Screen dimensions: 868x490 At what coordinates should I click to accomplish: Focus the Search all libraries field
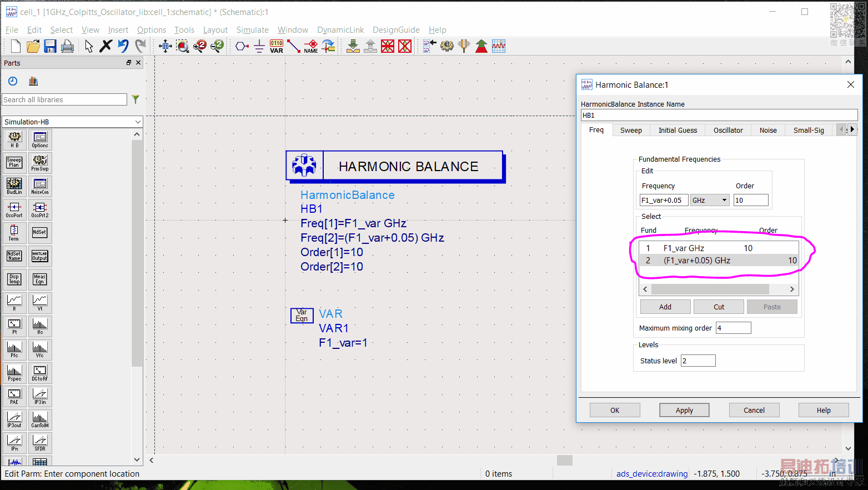coord(64,99)
